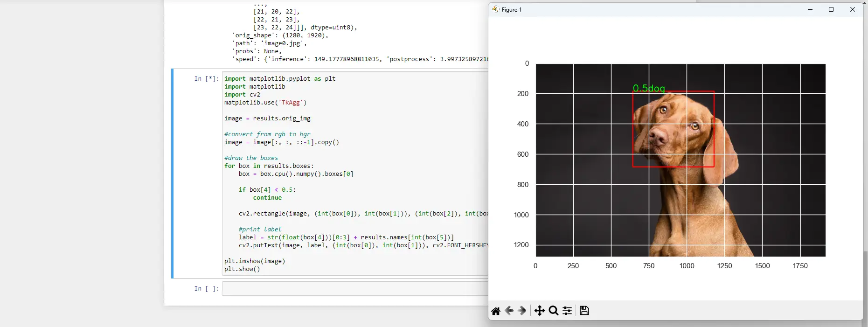868x327 pixels.
Task: Click the matplotlib.use('TkAgg') code line
Action: (x=265, y=103)
